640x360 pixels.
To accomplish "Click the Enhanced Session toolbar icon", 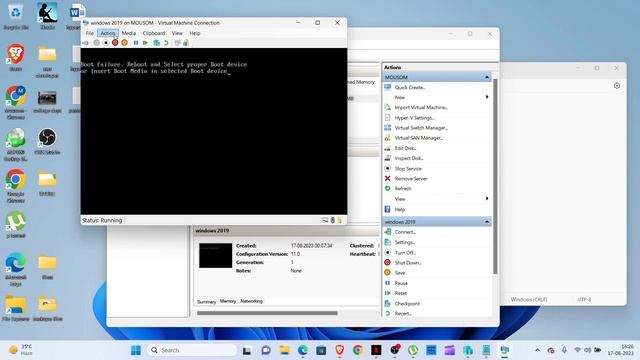I will (x=177, y=43).
